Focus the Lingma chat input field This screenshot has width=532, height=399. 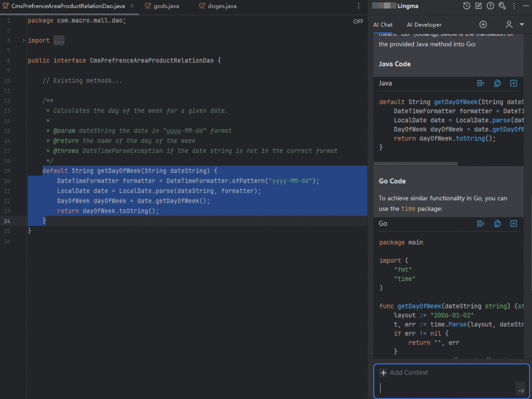tap(447, 388)
